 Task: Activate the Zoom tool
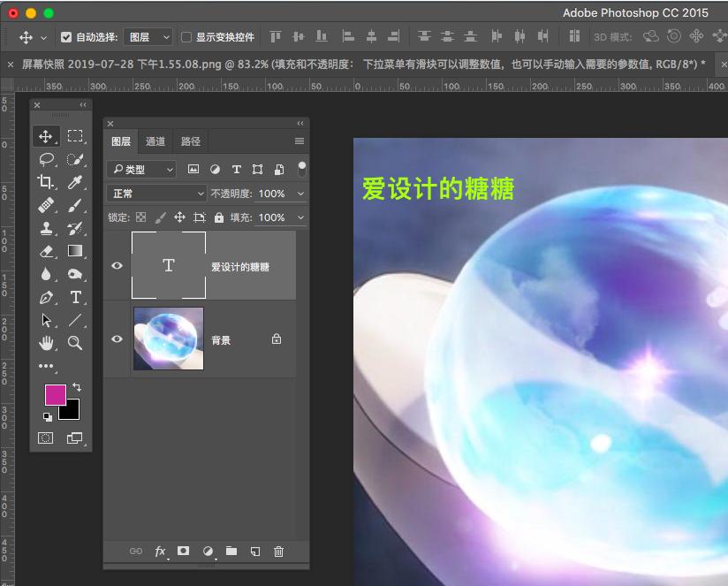click(76, 342)
